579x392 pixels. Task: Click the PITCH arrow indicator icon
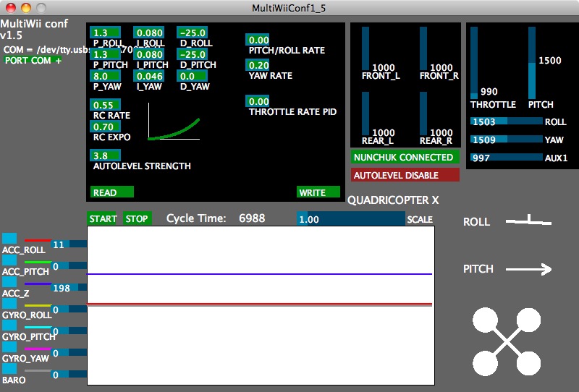pyautogui.click(x=528, y=269)
